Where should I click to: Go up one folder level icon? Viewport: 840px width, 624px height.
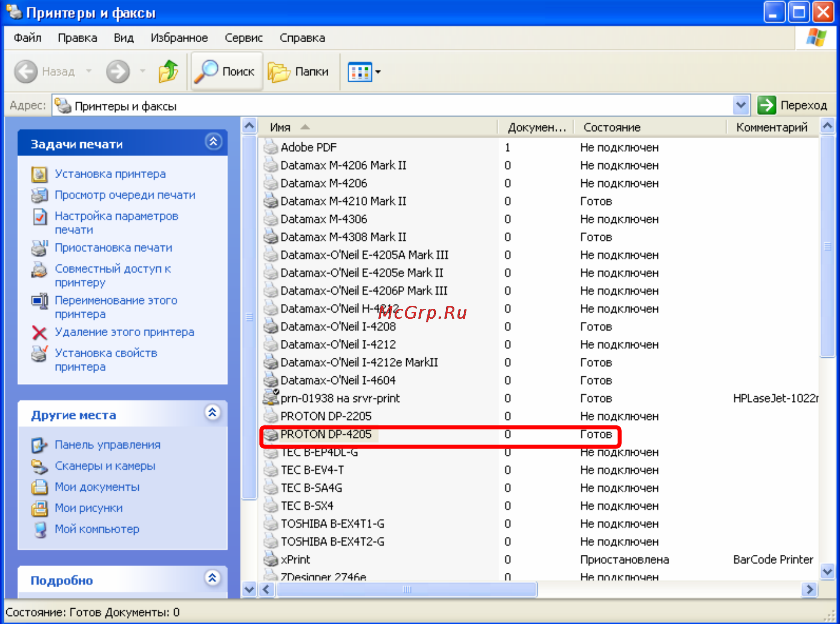[168, 71]
